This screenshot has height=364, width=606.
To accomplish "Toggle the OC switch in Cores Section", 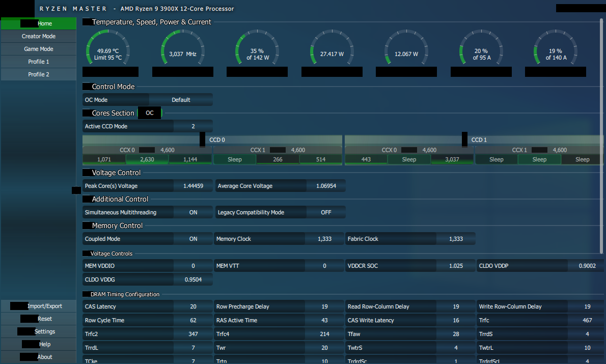I will [150, 113].
